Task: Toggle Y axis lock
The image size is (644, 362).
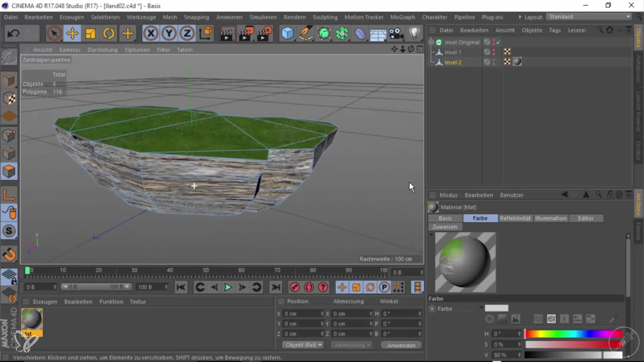Action: pyautogui.click(x=169, y=34)
